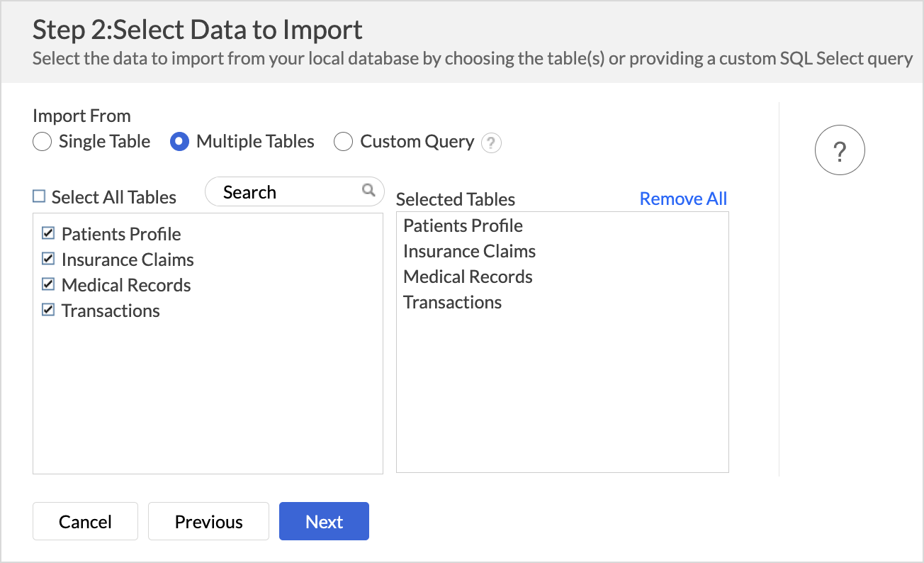The height and width of the screenshot is (563, 924).
Task: Select Medical Records in Selected Tables list
Action: [468, 277]
